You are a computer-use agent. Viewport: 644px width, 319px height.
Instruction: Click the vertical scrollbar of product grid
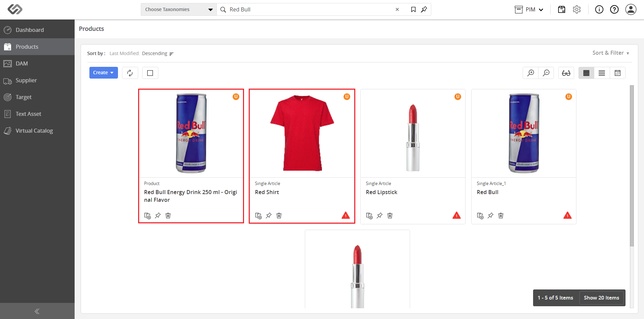pos(632,166)
